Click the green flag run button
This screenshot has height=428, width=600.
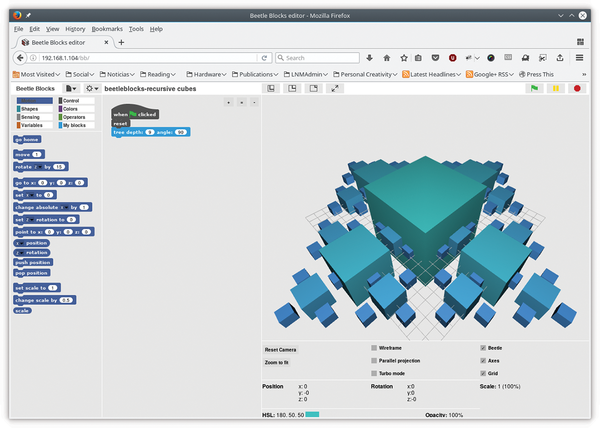(534, 88)
